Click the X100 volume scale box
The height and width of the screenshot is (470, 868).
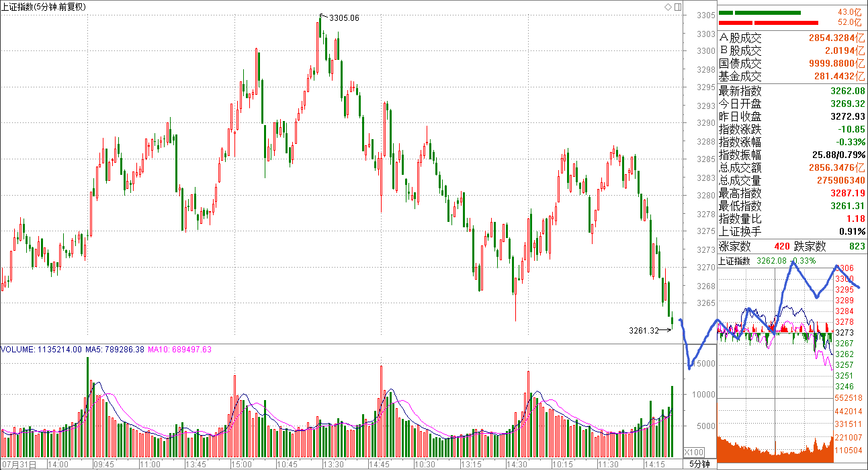693,452
